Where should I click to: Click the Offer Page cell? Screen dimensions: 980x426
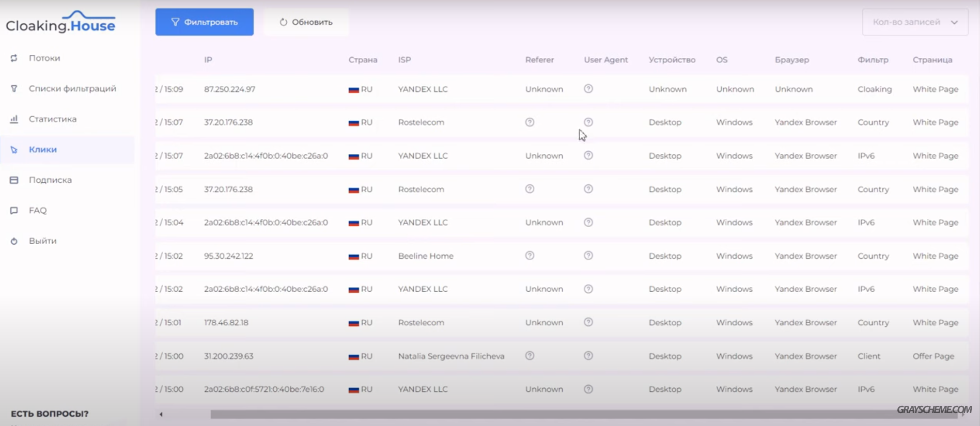[933, 356]
